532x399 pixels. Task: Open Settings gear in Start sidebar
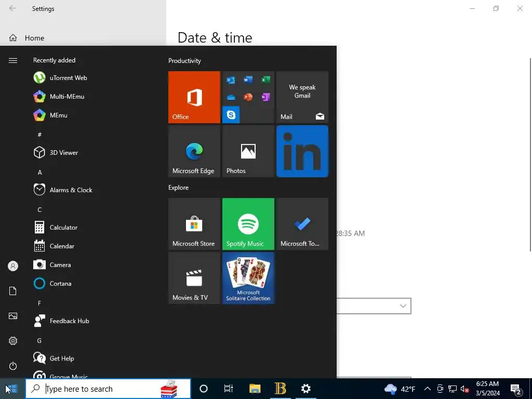(13, 341)
